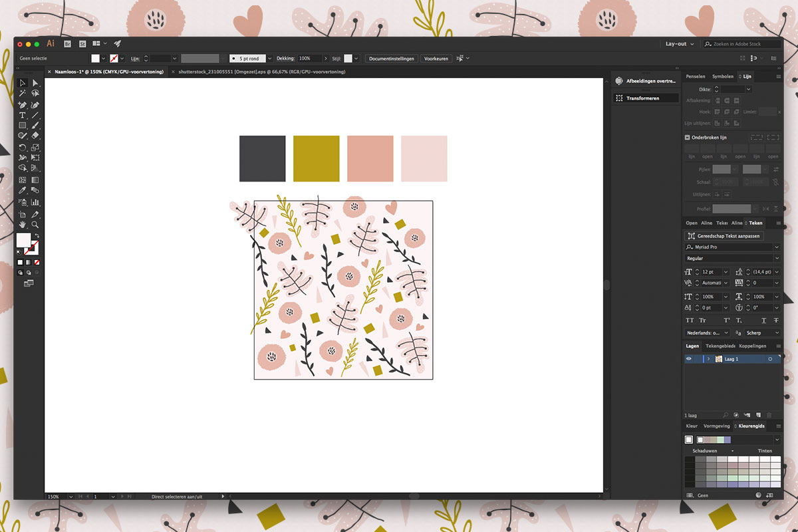Click the Kleur panel tab

tap(692, 426)
